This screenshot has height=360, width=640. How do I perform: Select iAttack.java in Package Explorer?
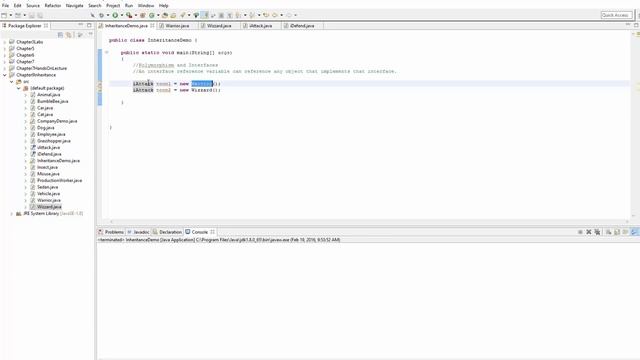coord(49,147)
